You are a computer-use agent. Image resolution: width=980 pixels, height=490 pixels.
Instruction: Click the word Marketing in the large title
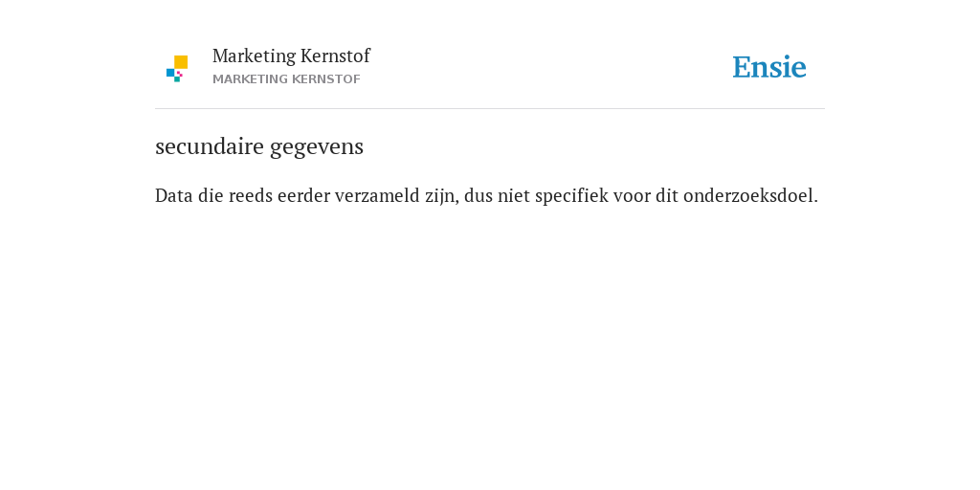(x=254, y=56)
